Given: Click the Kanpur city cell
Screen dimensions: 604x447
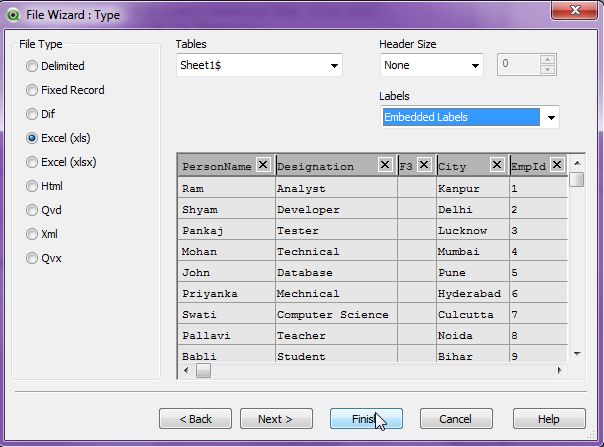Looking at the screenshot, I should (x=473, y=189).
